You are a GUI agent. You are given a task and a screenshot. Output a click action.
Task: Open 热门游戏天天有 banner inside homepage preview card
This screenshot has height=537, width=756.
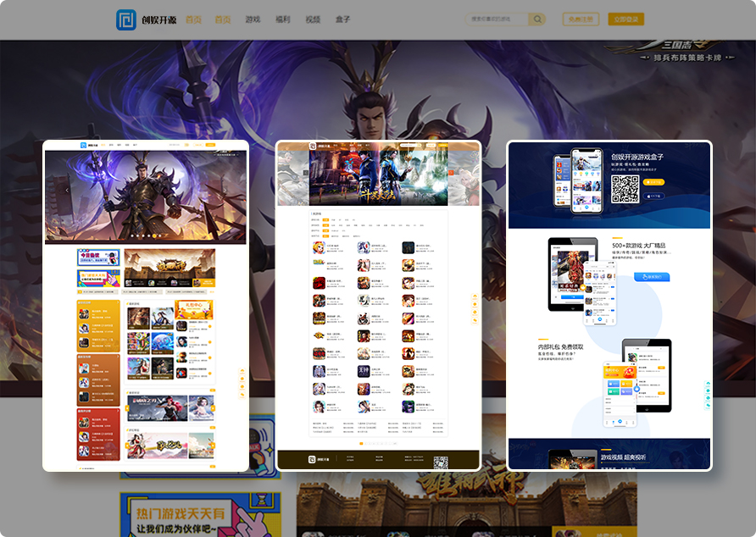coord(98,278)
